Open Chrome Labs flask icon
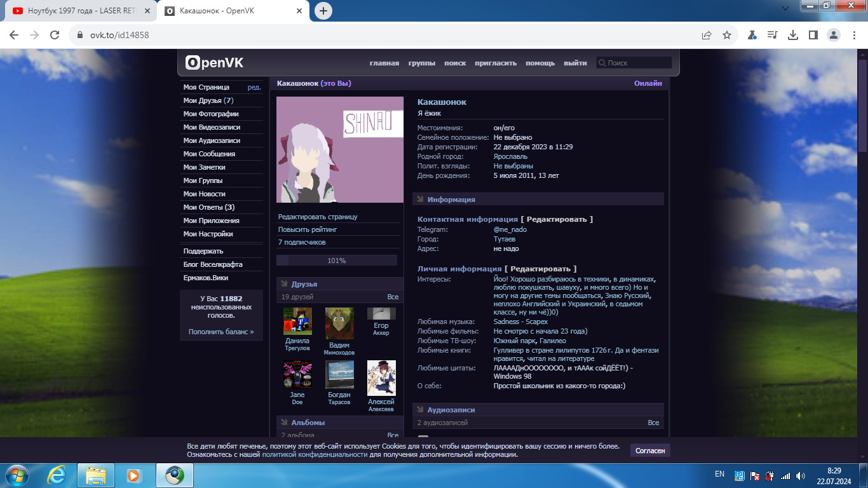 [x=752, y=35]
